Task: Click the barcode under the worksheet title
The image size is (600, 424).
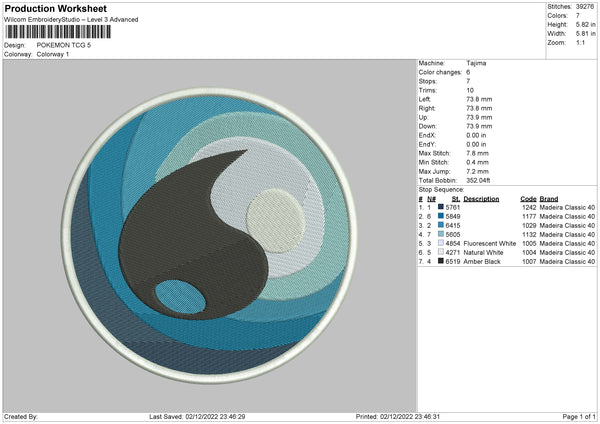Action: coord(58,32)
